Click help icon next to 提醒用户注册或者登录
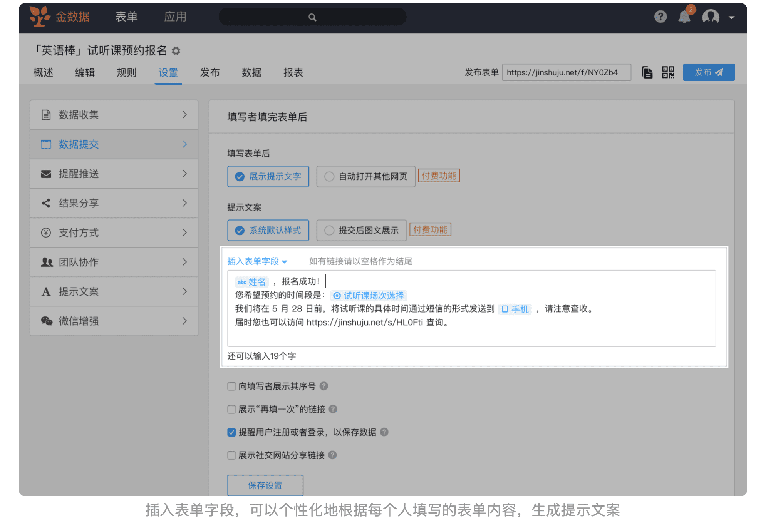The image size is (781, 532). coord(384,432)
